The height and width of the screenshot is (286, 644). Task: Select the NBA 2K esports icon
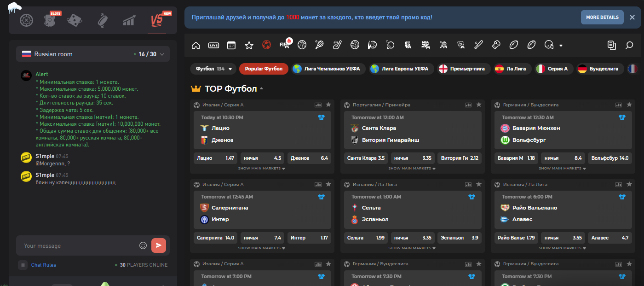point(425,45)
